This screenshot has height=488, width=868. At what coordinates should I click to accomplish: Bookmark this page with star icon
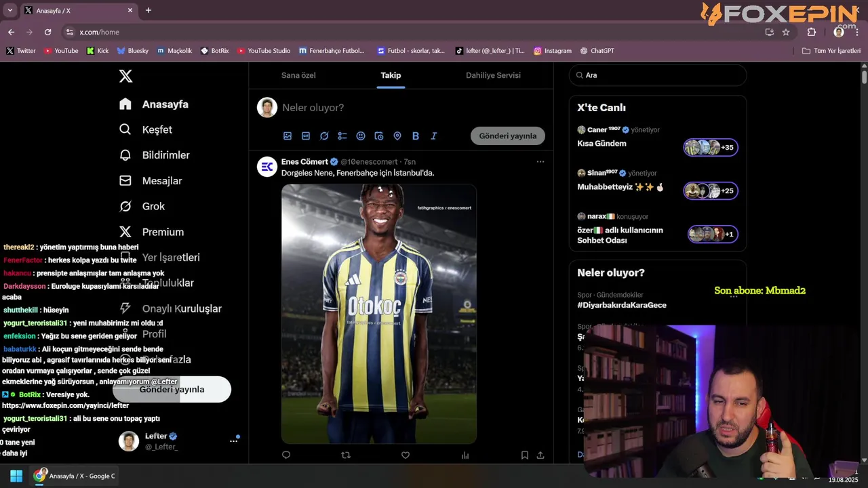(786, 32)
